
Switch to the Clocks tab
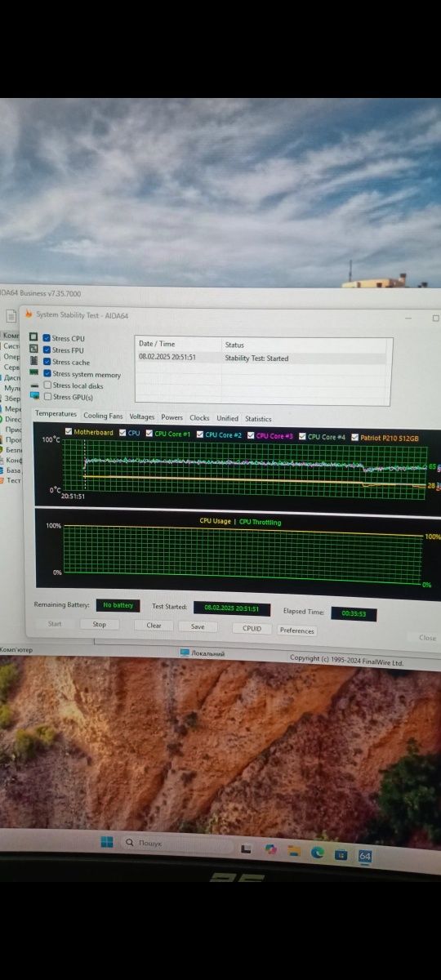[x=199, y=417]
